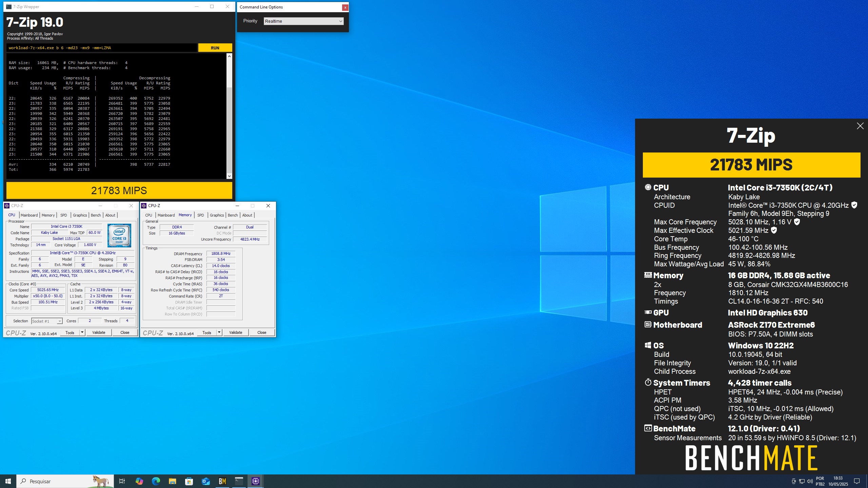Open SPD tab in left CPU-Z window
The image size is (868, 488).
pyautogui.click(x=63, y=215)
